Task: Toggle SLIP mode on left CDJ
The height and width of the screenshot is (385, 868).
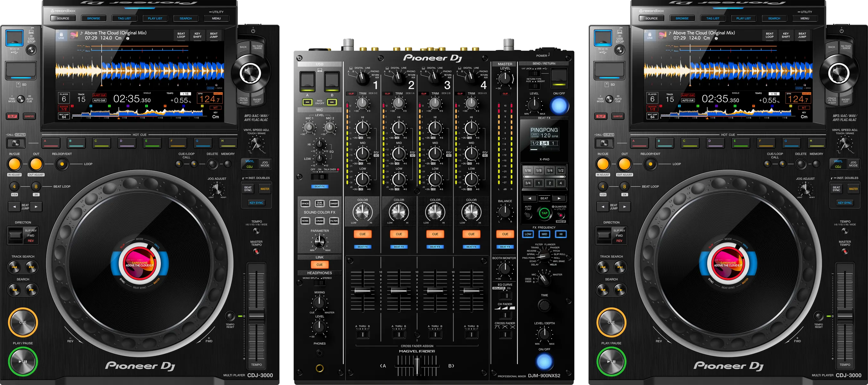Action: click(x=13, y=116)
